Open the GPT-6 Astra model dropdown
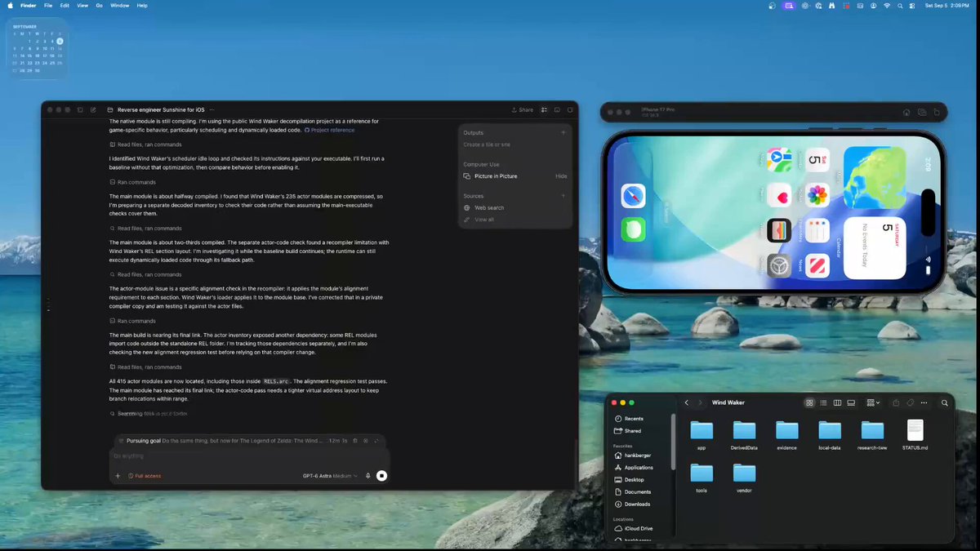 click(330, 475)
